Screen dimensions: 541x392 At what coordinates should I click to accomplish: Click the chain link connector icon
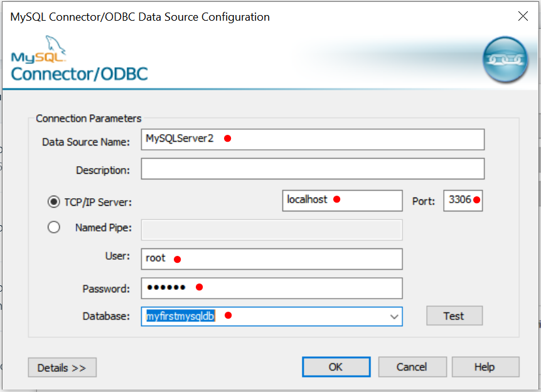(505, 60)
